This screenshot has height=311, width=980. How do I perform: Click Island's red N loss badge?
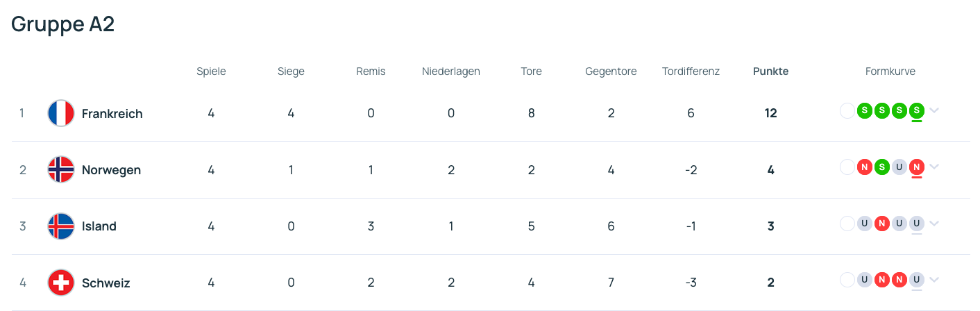[x=881, y=224]
